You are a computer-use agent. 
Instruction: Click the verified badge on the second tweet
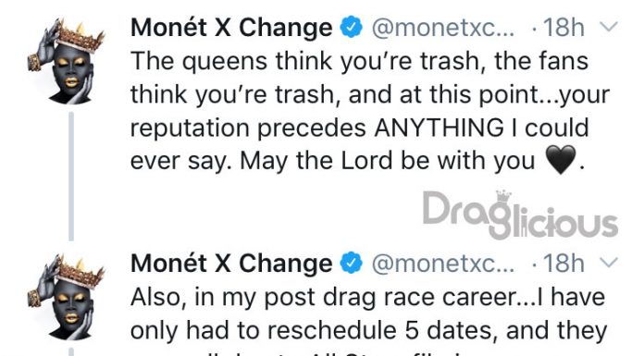click(x=352, y=264)
